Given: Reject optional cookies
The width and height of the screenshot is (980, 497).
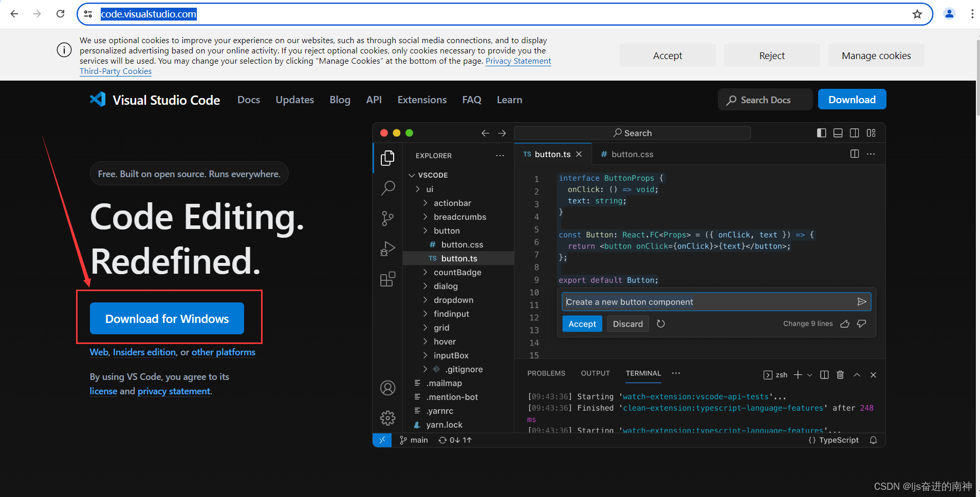Looking at the screenshot, I should (x=772, y=55).
